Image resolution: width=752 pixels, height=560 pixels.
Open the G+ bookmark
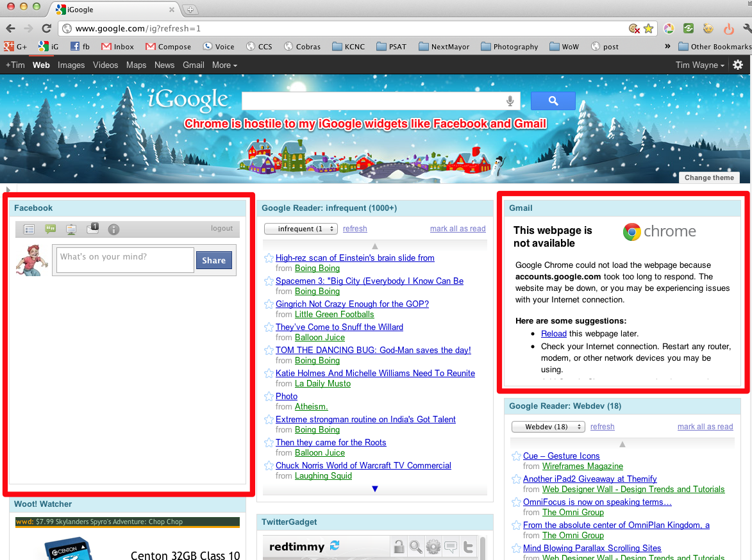pyautogui.click(x=15, y=47)
